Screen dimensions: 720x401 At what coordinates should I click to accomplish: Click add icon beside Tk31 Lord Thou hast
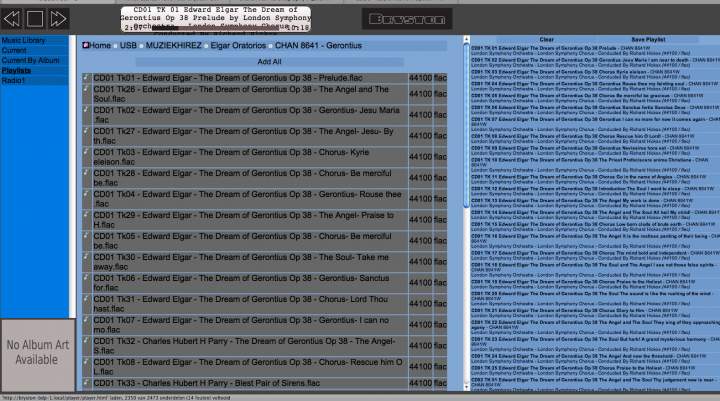[86, 299]
